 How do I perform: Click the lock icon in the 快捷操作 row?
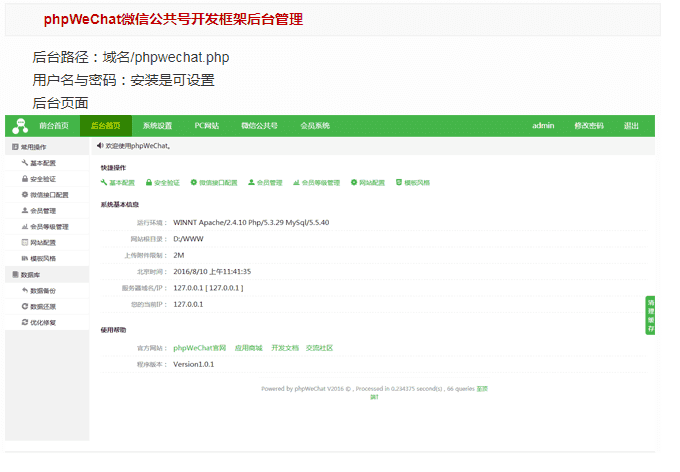[149, 182]
